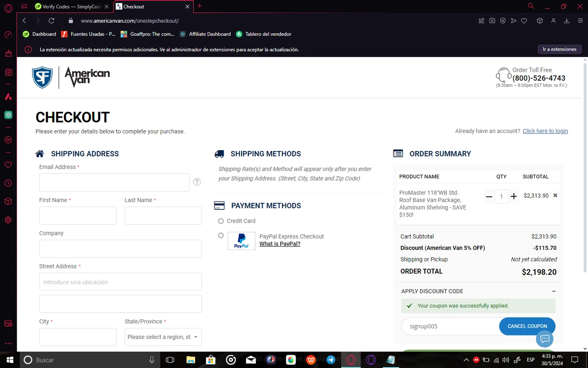
Task: Open a new browser tab
Action: (x=200, y=6)
